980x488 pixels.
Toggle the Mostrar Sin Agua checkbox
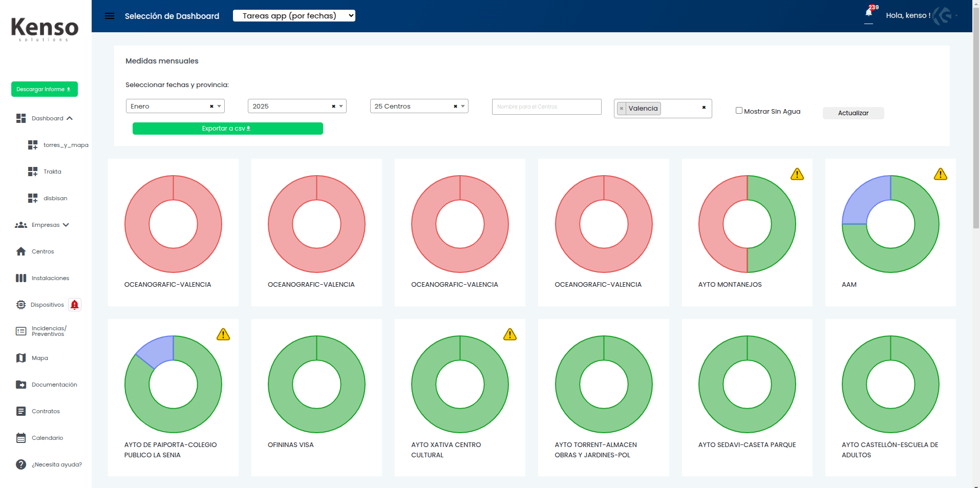tap(739, 111)
